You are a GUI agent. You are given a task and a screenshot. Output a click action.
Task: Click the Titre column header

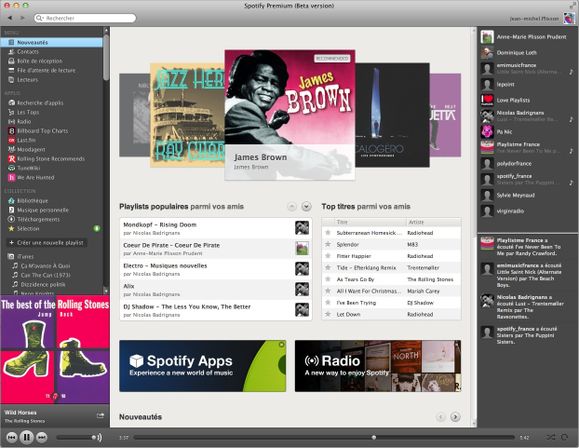click(x=369, y=222)
